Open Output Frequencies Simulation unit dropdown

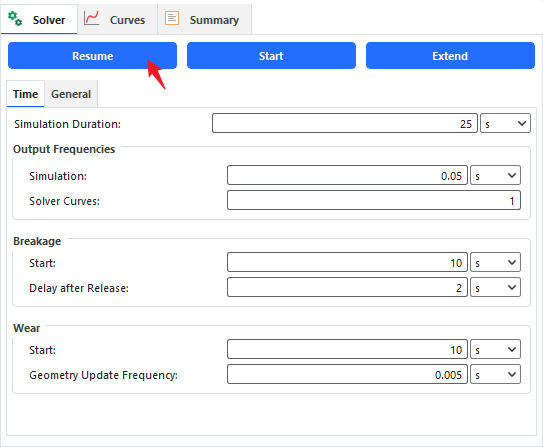point(495,175)
